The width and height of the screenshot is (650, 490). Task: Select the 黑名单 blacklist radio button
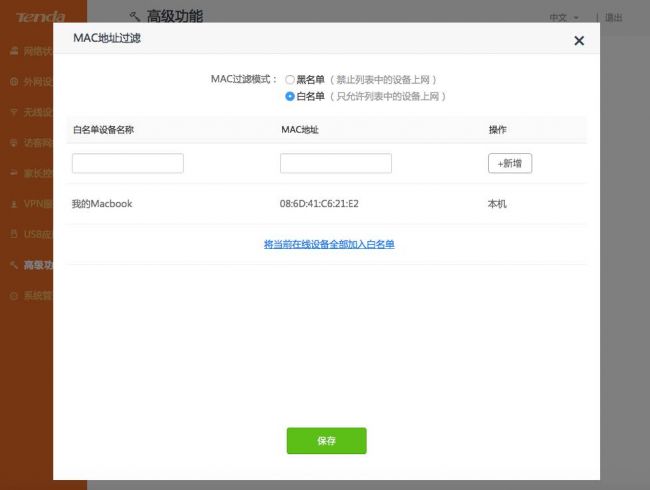[290, 79]
